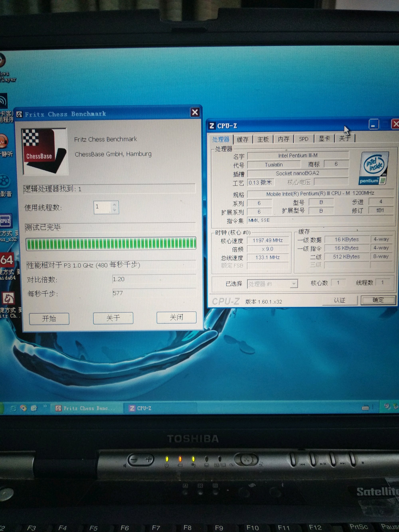Click the first system tray notification icon

coord(387,407)
